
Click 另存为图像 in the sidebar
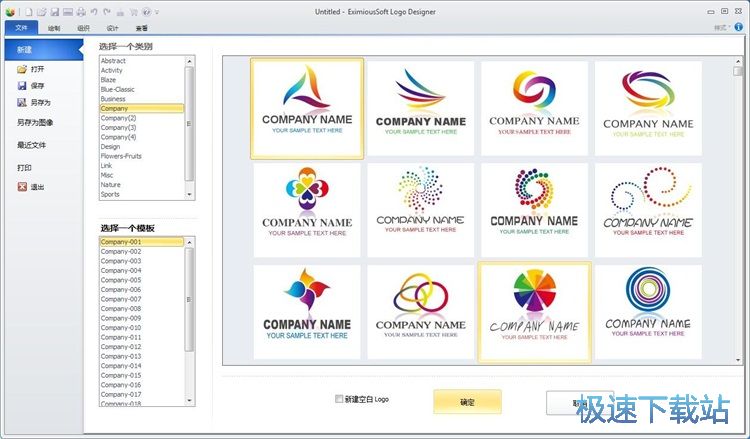coord(35,122)
